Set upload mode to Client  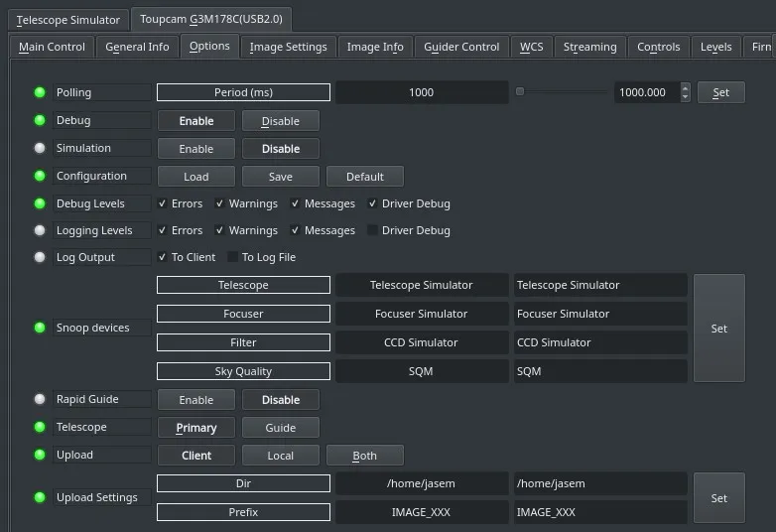[x=196, y=455]
